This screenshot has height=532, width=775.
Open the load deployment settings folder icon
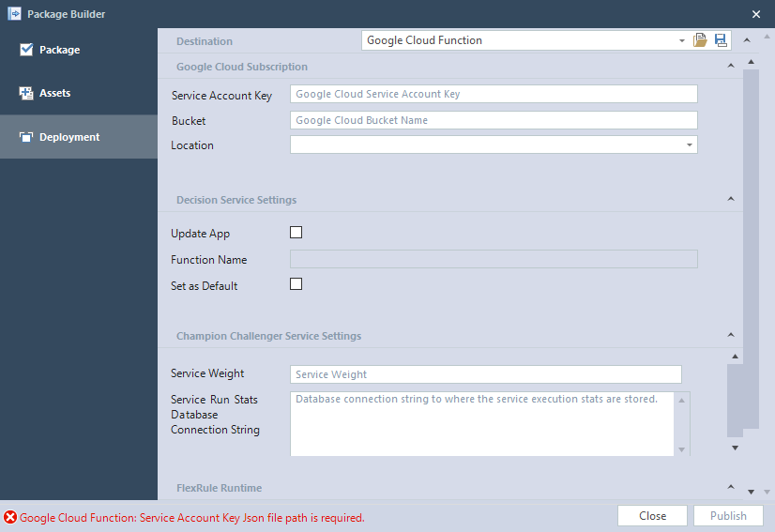pyautogui.click(x=700, y=40)
